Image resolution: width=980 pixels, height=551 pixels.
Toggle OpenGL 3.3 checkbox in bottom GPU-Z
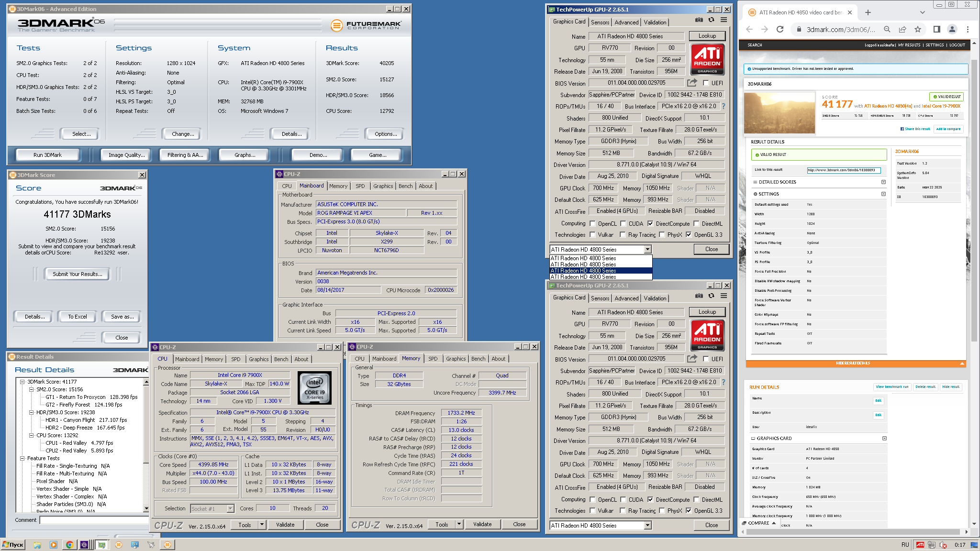click(x=689, y=510)
